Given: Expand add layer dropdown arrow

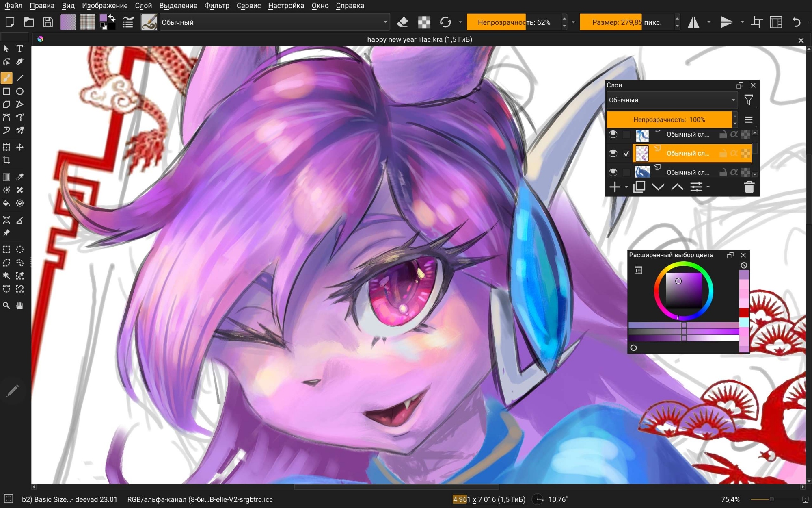Looking at the screenshot, I should [x=626, y=187].
